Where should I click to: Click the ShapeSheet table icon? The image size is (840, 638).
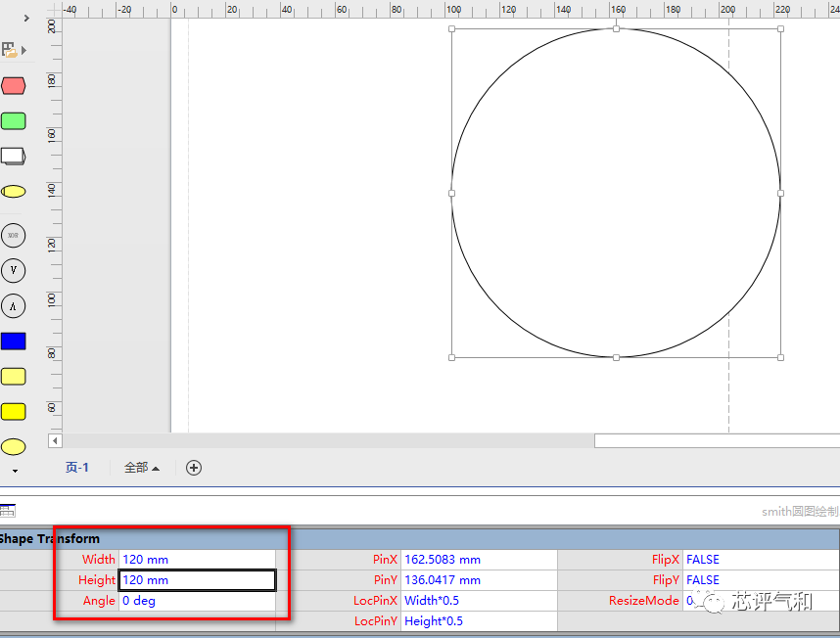[8, 510]
